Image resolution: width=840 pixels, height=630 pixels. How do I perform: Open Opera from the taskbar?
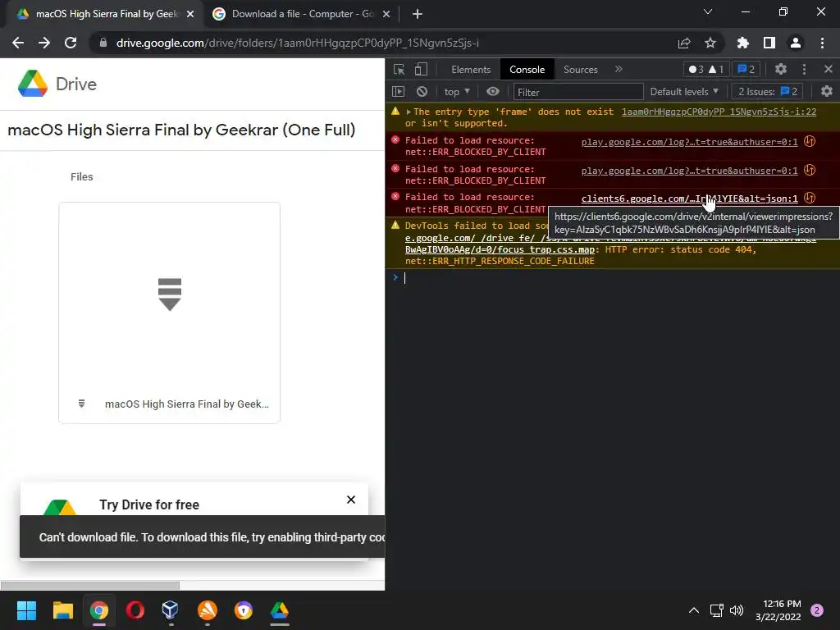click(x=135, y=610)
